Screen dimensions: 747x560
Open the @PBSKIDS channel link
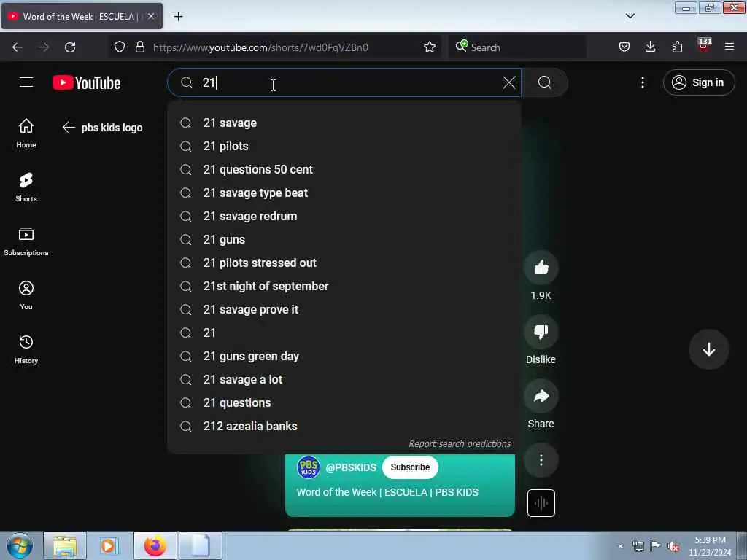[351, 467]
